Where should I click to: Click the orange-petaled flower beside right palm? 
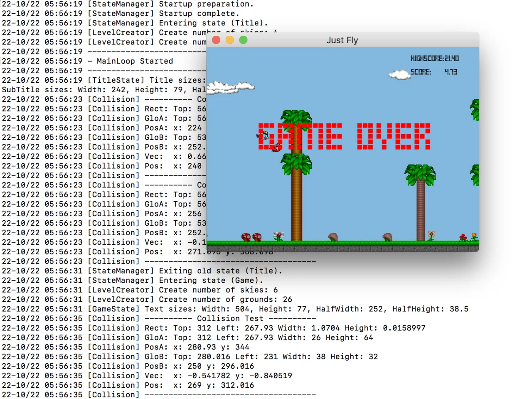431,236
